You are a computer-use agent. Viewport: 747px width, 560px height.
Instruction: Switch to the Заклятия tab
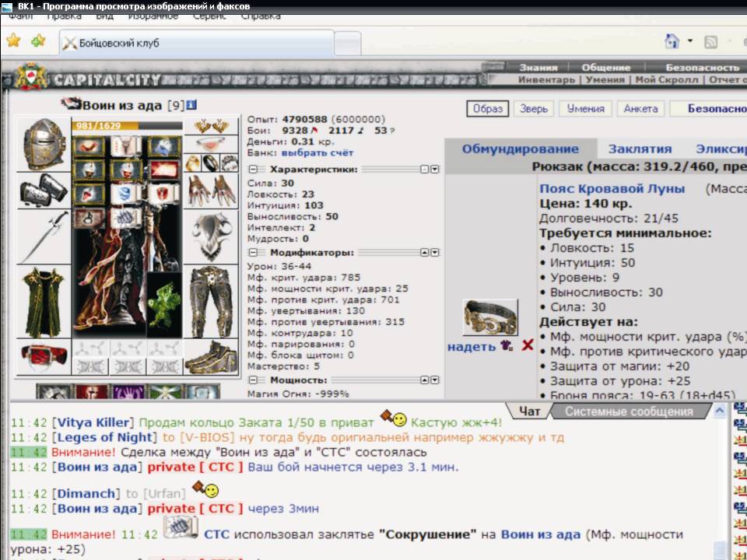pos(640,149)
